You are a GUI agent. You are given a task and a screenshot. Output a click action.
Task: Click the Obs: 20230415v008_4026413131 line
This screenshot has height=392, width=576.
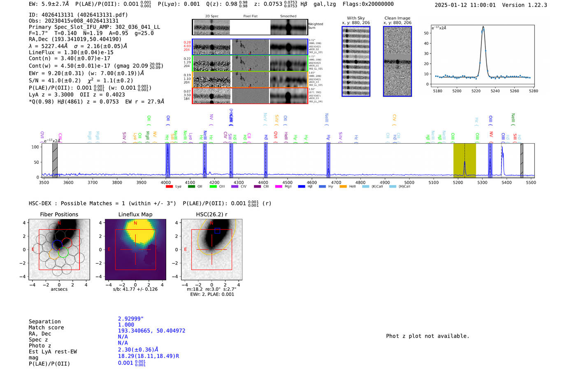pyautogui.click(x=74, y=21)
